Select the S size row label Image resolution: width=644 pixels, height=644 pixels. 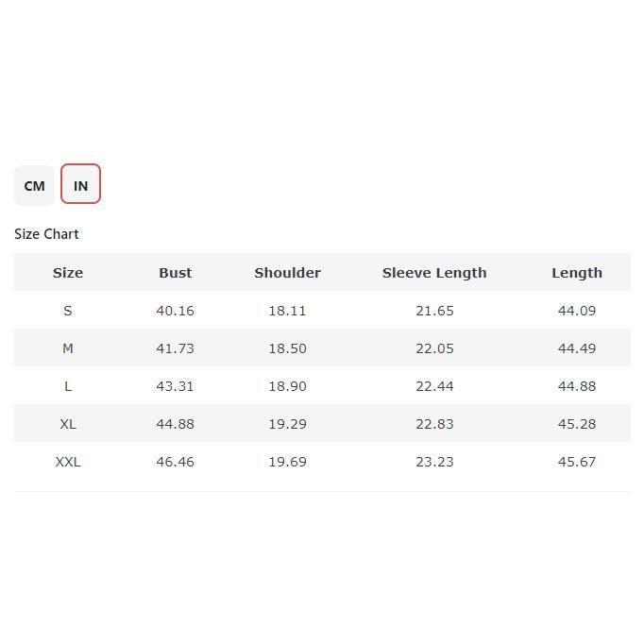[68, 311]
